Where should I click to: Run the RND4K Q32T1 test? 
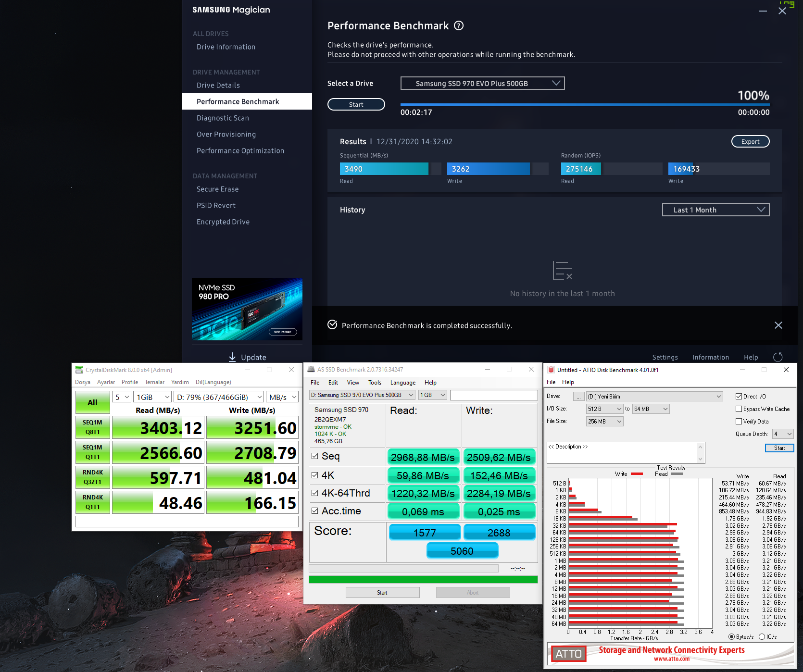click(92, 477)
